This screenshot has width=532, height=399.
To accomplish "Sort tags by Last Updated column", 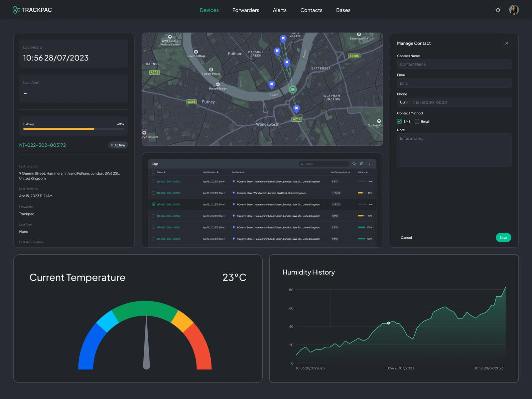I will point(211,172).
